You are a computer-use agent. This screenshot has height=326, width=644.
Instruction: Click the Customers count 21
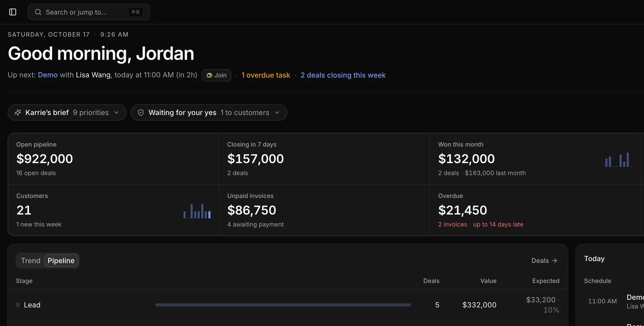point(24,210)
